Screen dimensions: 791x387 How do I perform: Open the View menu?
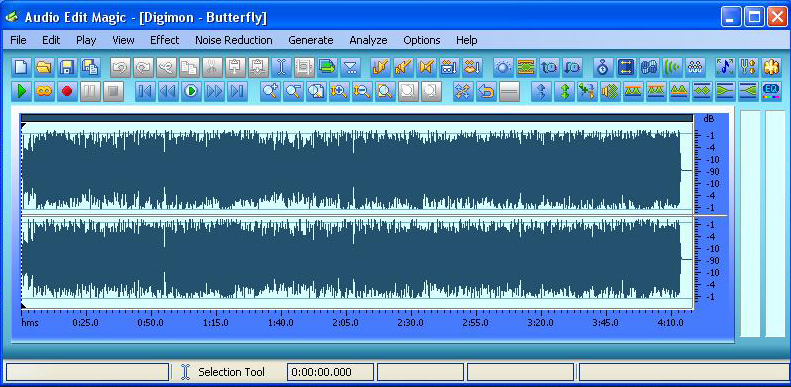[x=123, y=40]
